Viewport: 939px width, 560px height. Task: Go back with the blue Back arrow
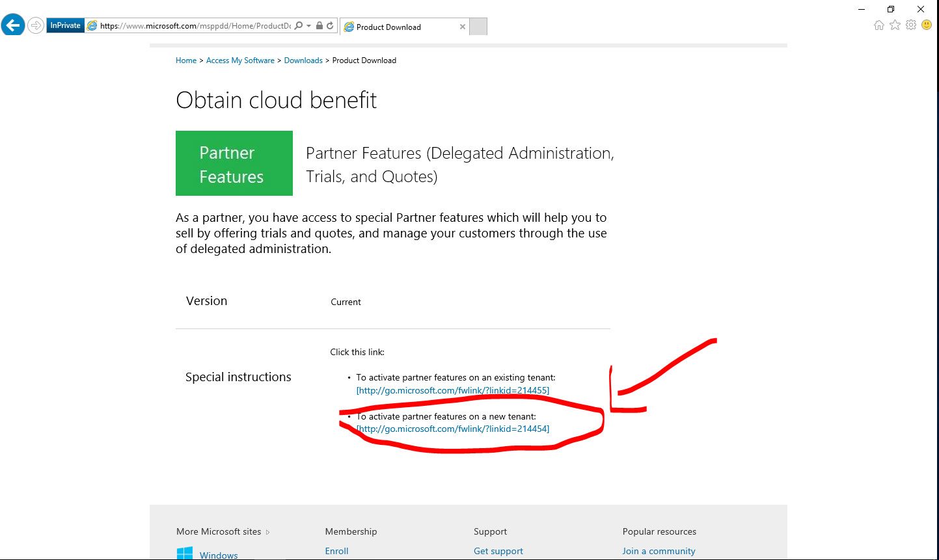[13, 25]
